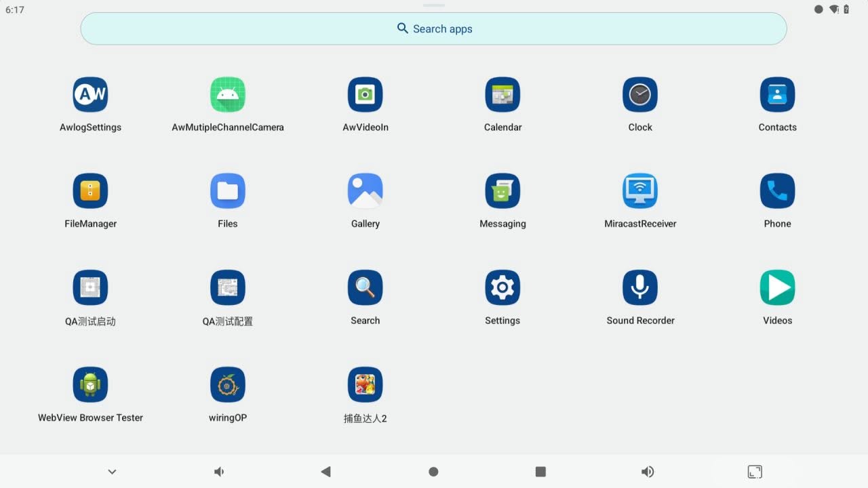Launch AwMutipleChannelCamera app
This screenshot has height=488, width=868.
228,95
